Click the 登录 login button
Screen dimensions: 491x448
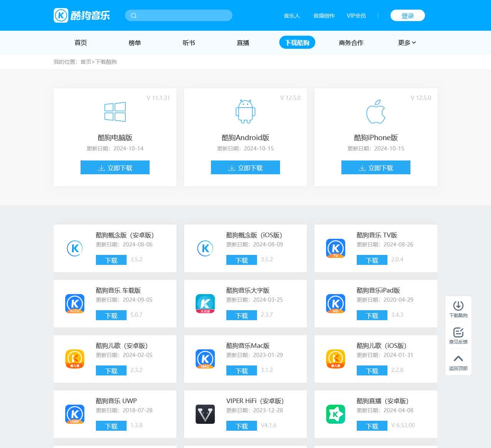pyautogui.click(x=408, y=16)
